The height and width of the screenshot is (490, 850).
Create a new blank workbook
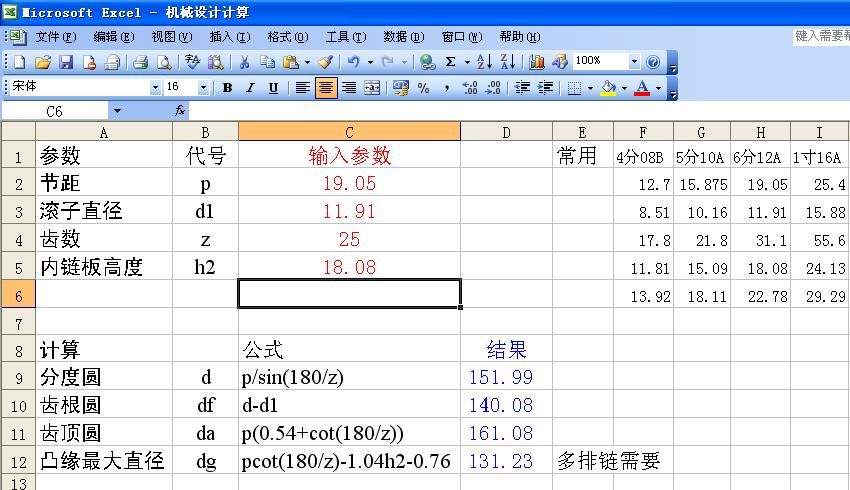coord(19,62)
